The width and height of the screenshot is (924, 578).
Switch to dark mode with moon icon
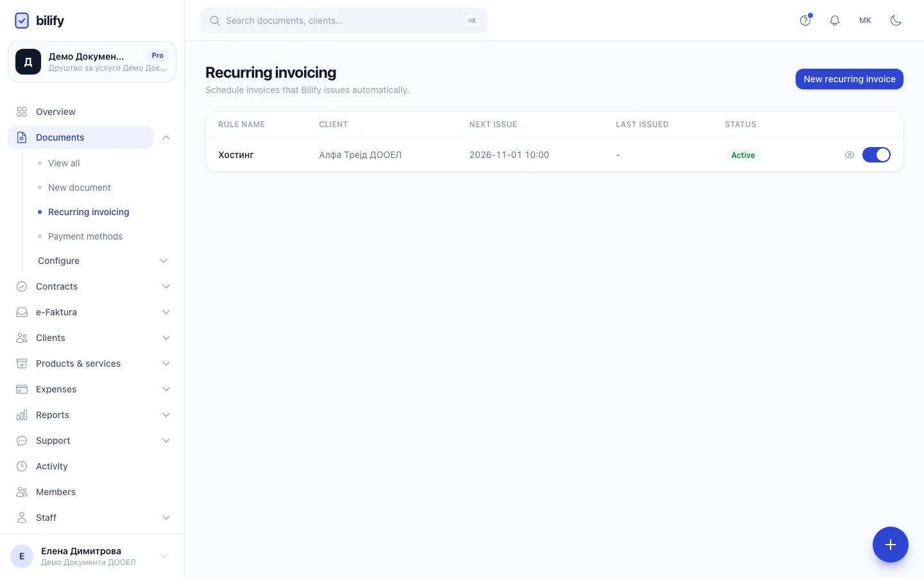(x=896, y=21)
